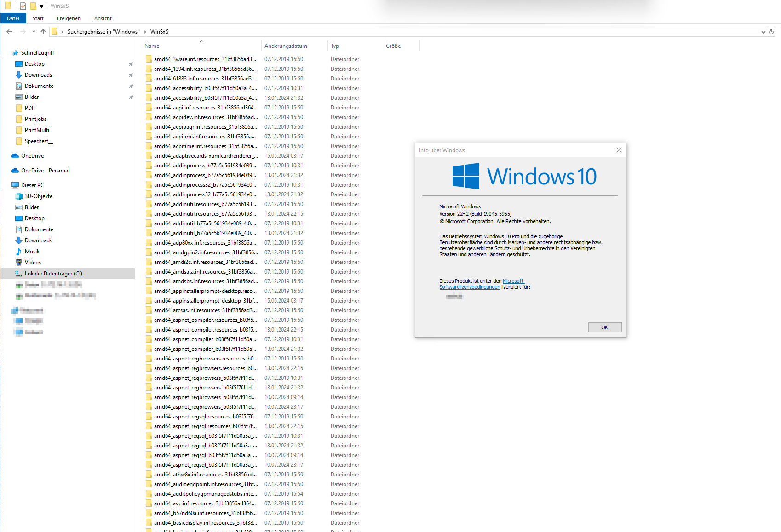The height and width of the screenshot is (532, 781).
Task: Click folder icon of amd64_b57nd60a.inf.resources
Action: click(x=149, y=513)
